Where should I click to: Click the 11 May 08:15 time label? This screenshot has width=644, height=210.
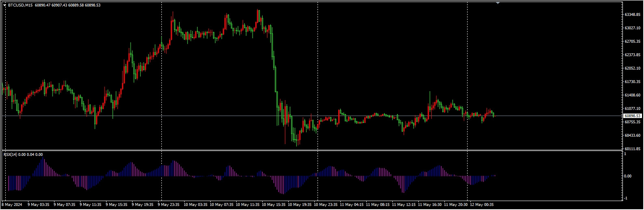pos(377,205)
